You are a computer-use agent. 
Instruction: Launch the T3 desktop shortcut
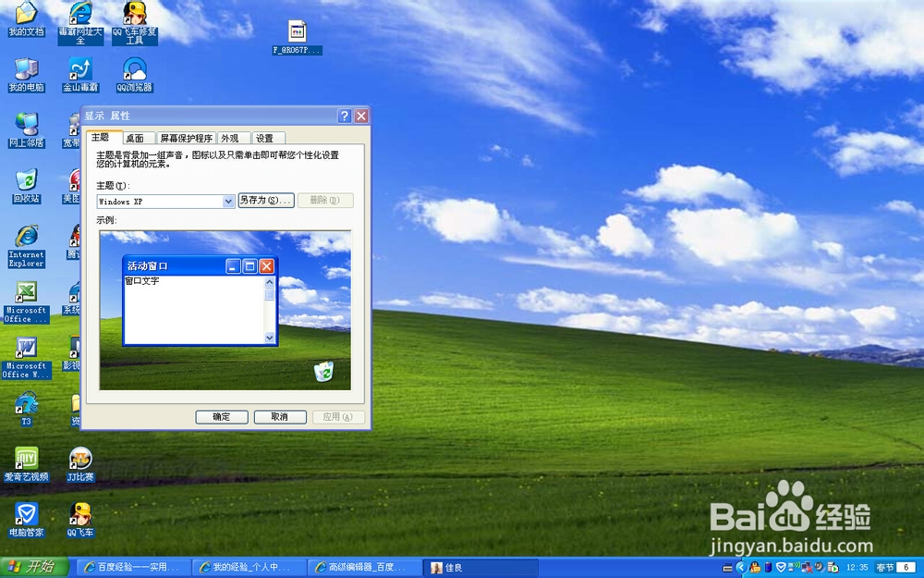(26, 408)
